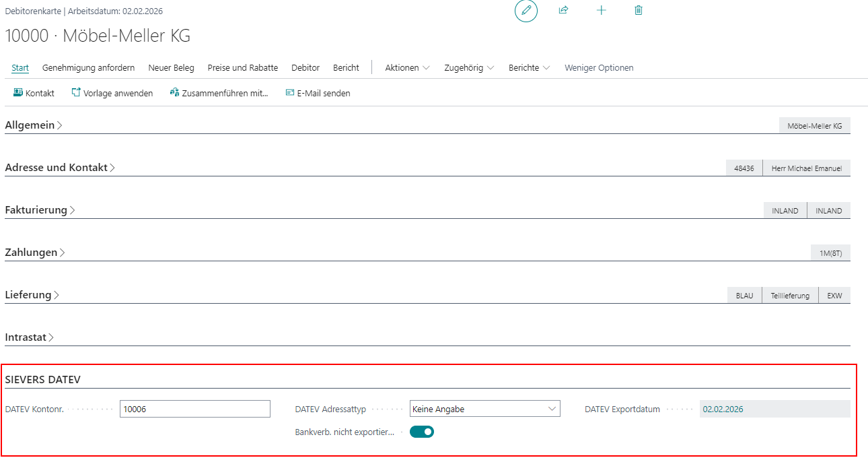Viewport: 868px width, 462px height.
Task: Expand the Aktionen menu
Action: click(x=407, y=68)
